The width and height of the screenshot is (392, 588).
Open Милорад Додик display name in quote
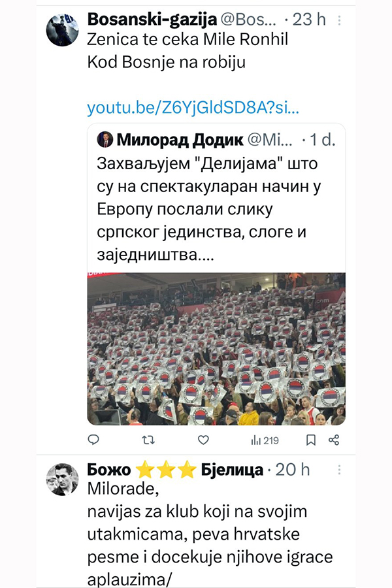click(180, 140)
